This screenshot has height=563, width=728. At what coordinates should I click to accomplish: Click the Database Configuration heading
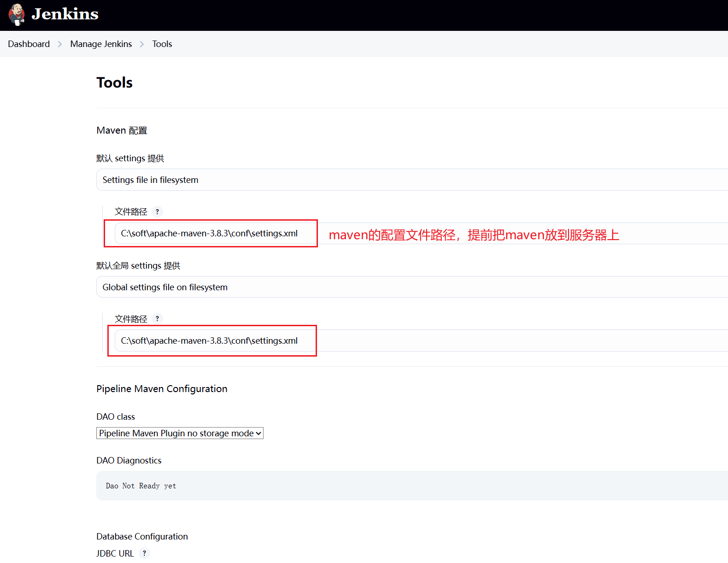142,536
